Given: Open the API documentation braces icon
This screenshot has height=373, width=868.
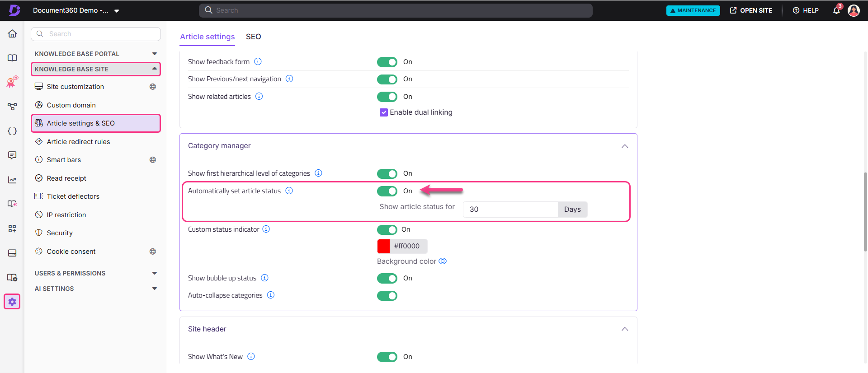Looking at the screenshot, I should (12, 131).
